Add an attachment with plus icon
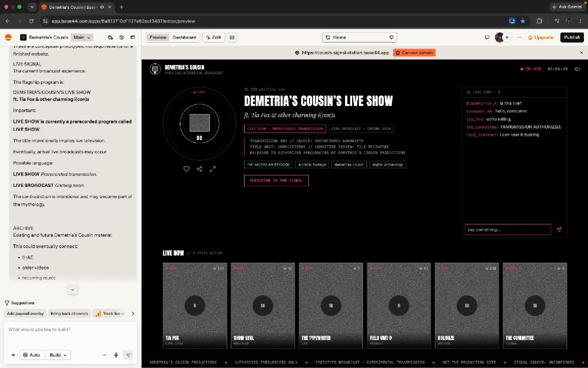 tap(13, 355)
